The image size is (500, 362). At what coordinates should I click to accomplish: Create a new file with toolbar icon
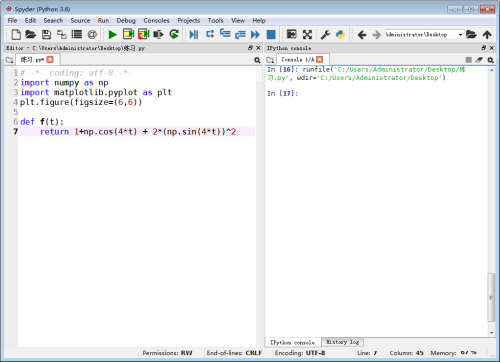click(x=16, y=34)
